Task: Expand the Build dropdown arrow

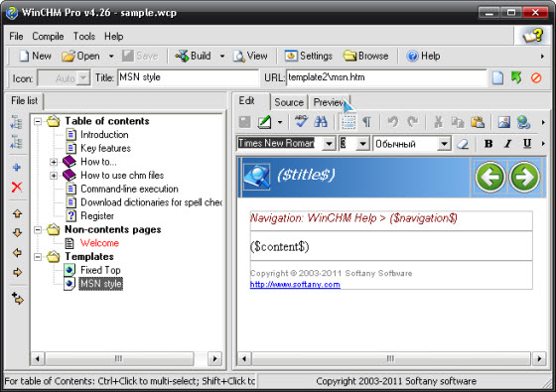Action: coord(222,56)
